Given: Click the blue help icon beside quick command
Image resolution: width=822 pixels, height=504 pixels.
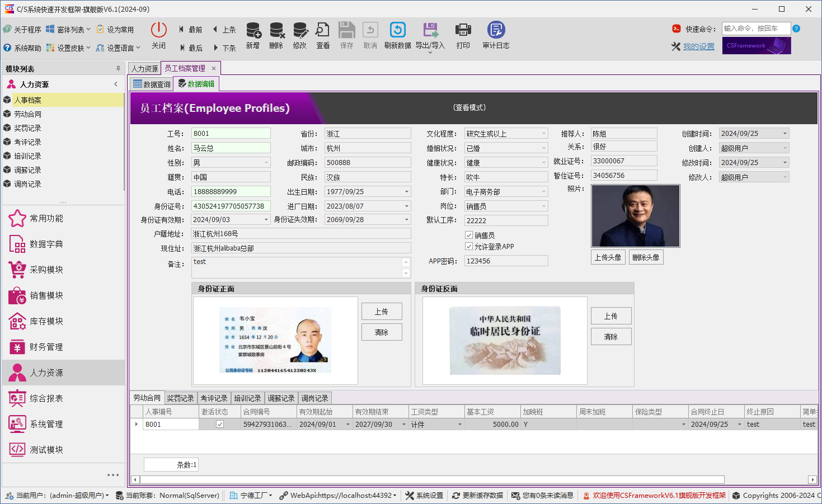Looking at the screenshot, I should click(796, 29).
